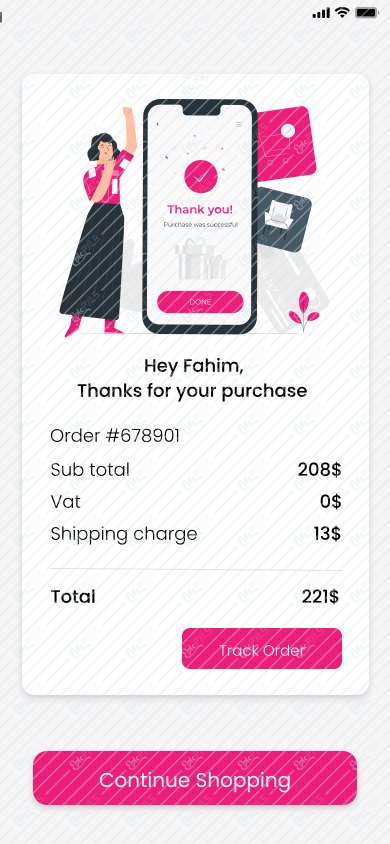Click the Vat 0$ amount

pyautogui.click(x=330, y=502)
